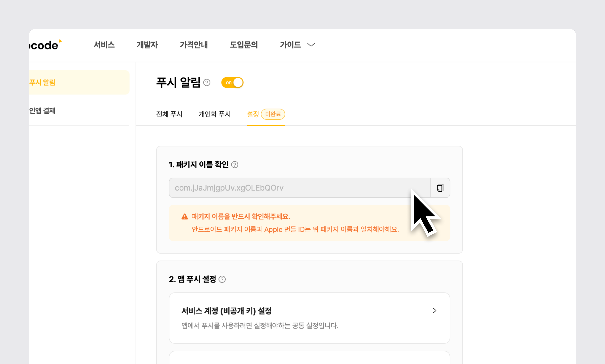The width and height of the screenshot is (605, 364).
Task: Click the 미완료 status badge
Action: point(273,114)
